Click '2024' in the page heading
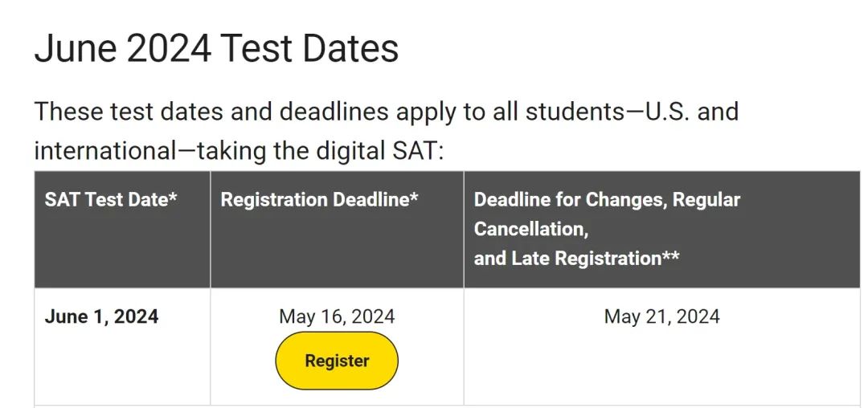This screenshot has height=408, width=868. coord(168,48)
